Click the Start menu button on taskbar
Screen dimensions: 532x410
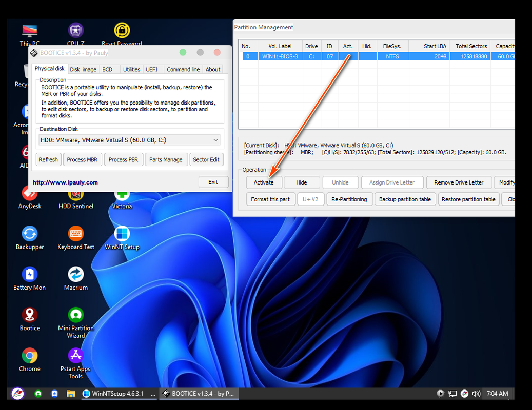coord(17,394)
